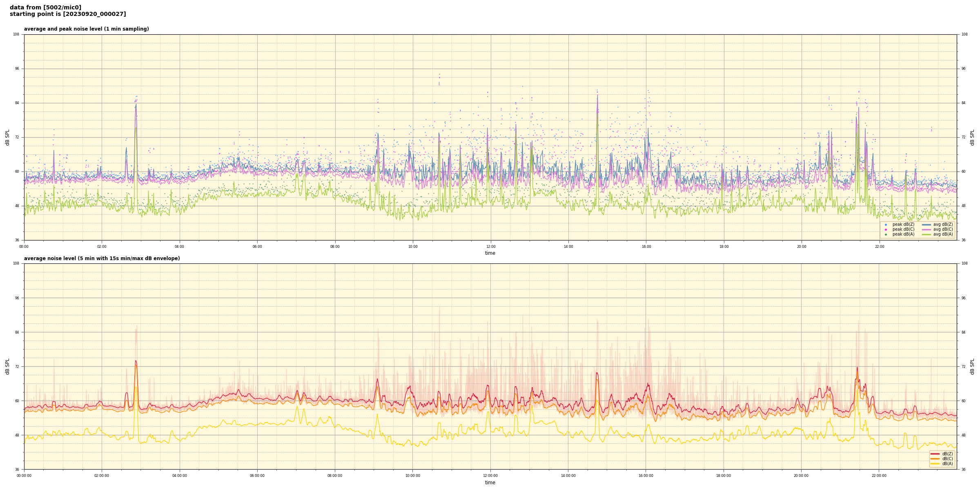The image size is (980, 490).
Task: Click 108 tick at top-left of upper chart
Action: tap(16, 34)
